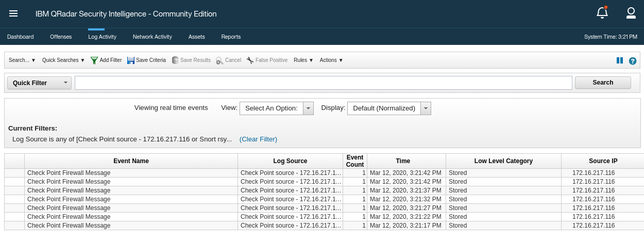Screen dimensions: 644x240
Task: Pause real time event streaming
Action: click(x=620, y=60)
